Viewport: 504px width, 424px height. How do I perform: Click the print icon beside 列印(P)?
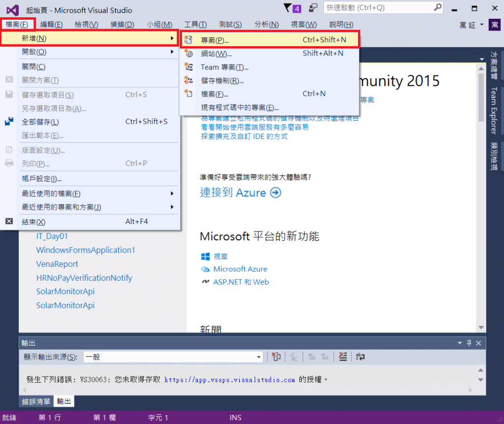click(x=9, y=163)
